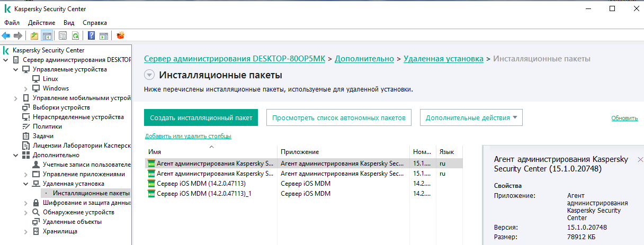The height and width of the screenshot is (245, 644).
Task: Expand the Шифрование и защита данных node
Action: tap(26, 203)
